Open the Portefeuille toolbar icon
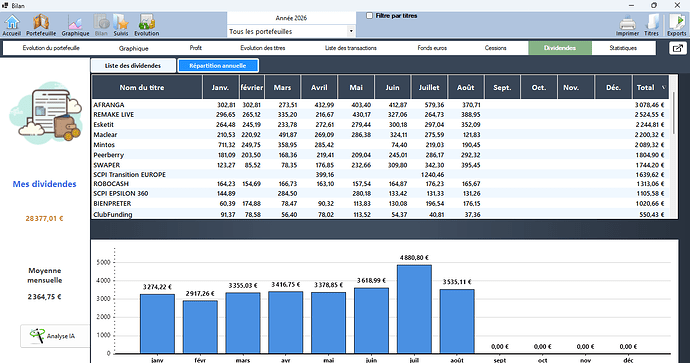Viewport: 690px width, 363px height. point(41,25)
